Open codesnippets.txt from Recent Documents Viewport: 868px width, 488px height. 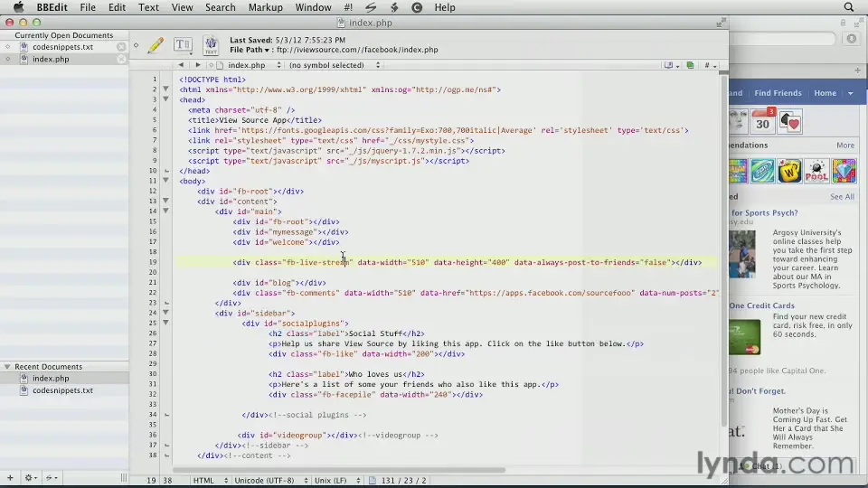click(x=62, y=390)
